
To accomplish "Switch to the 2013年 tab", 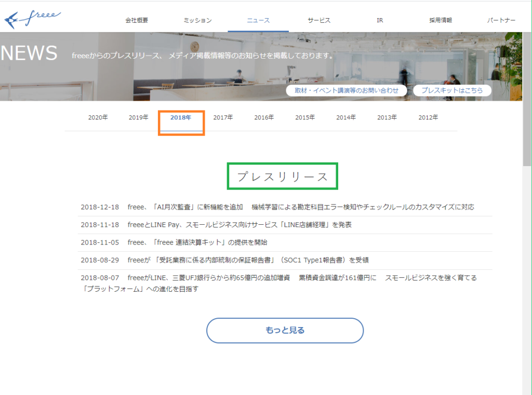I will coord(387,117).
